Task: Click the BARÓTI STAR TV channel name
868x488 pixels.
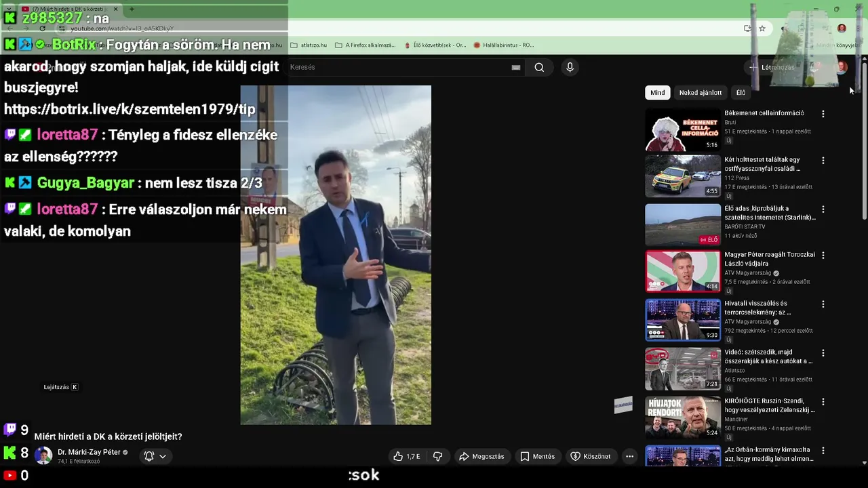Action: pyautogui.click(x=745, y=227)
